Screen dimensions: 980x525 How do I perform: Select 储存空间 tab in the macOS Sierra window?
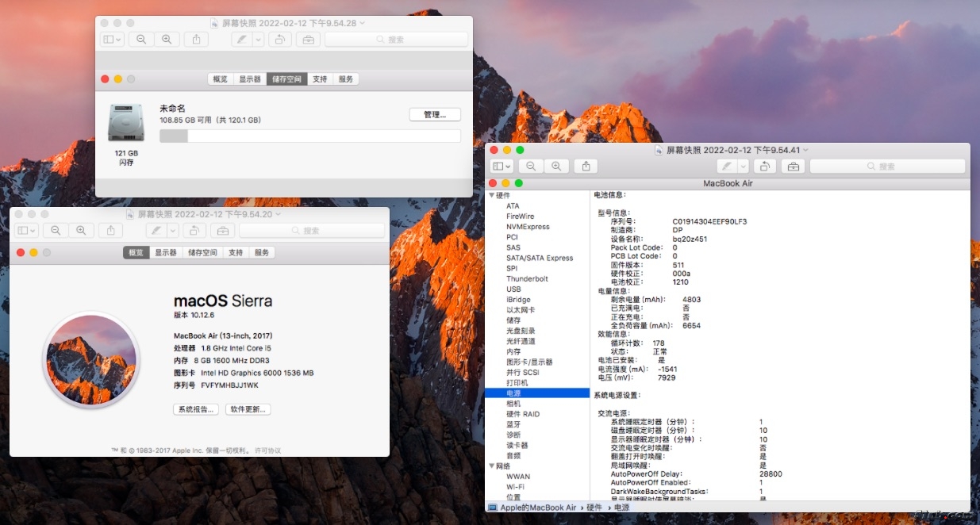(202, 252)
